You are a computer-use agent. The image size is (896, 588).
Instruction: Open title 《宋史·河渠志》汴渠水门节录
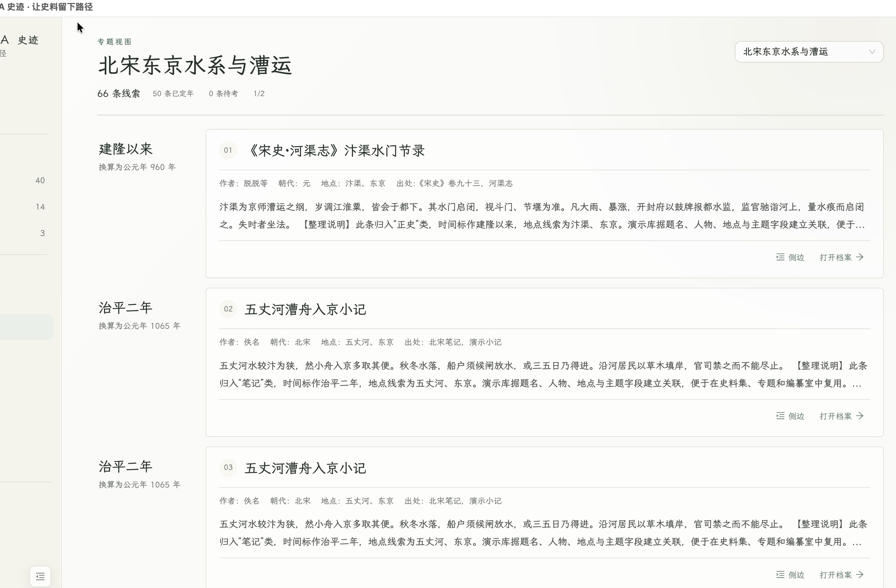tap(335, 151)
